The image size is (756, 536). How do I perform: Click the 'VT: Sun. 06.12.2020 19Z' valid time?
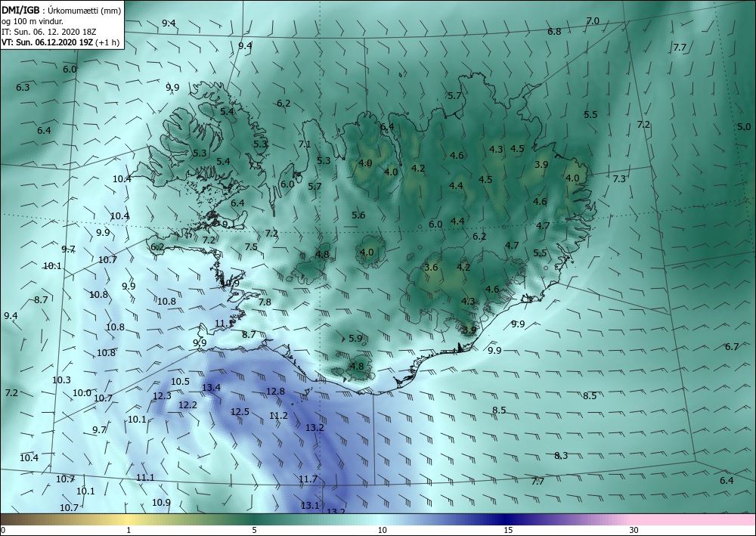[47, 42]
